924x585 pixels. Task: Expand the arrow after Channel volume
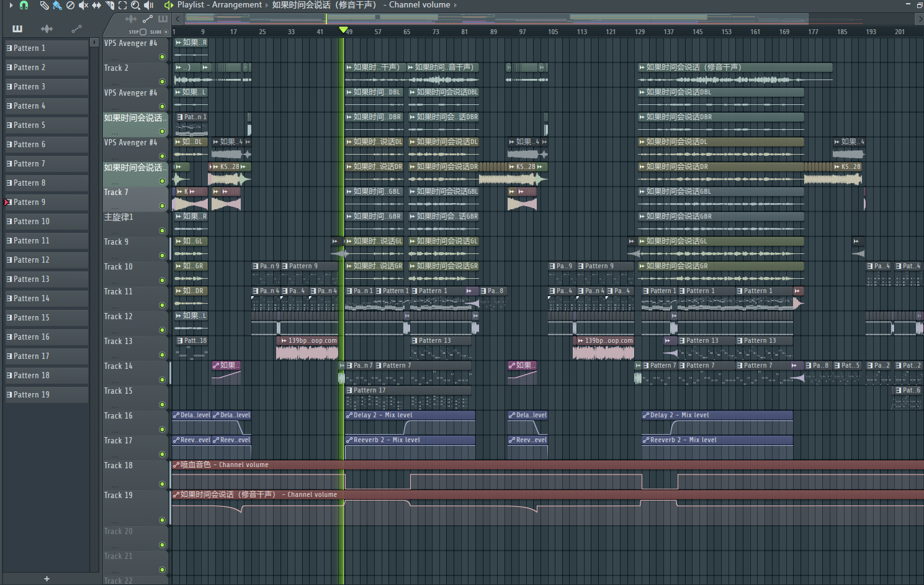[x=455, y=5]
